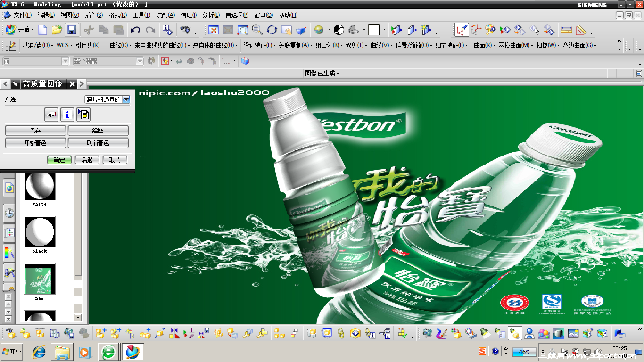Close the 高质量图像 dialog with X
The height and width of the screenshot is (362, 644).
(x=72, y=84)
